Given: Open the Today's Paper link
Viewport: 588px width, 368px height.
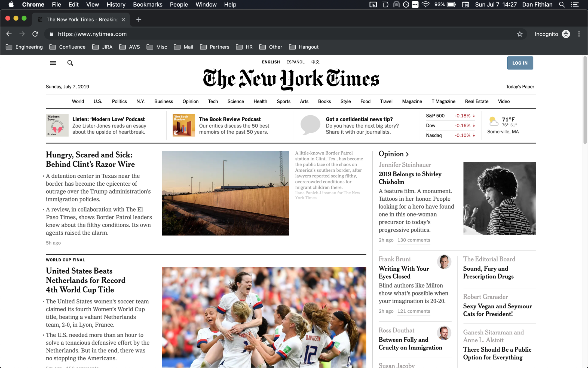Looking at the screenshot, I should tap(520, 87).
